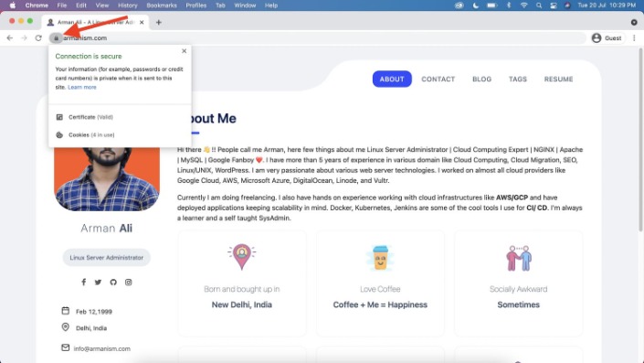The width and height of the screenshot is (644, 363).
Task: Open Arman's GitHub profile icon
Action: click(113, 282)
